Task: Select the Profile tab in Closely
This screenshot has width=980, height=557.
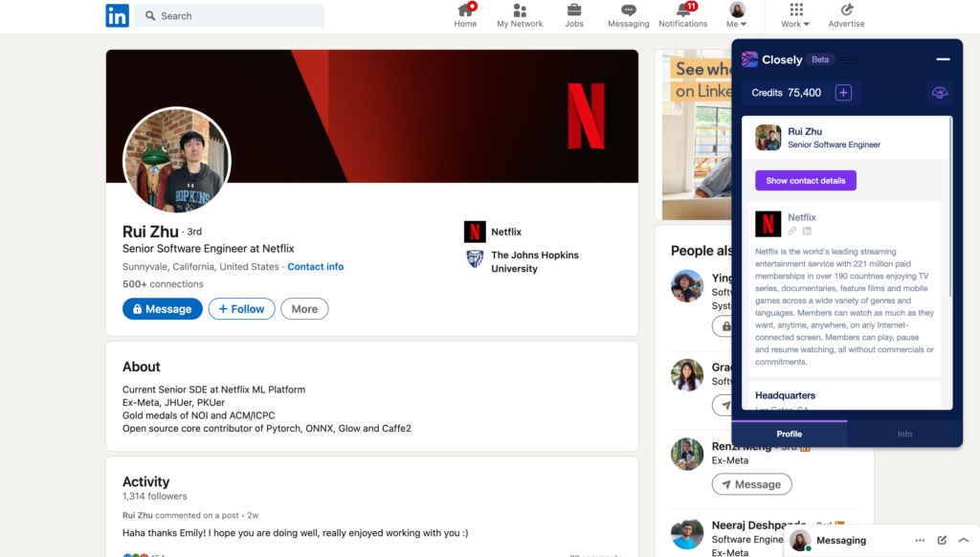Action: pyautogui.click(x=789, y=434)
